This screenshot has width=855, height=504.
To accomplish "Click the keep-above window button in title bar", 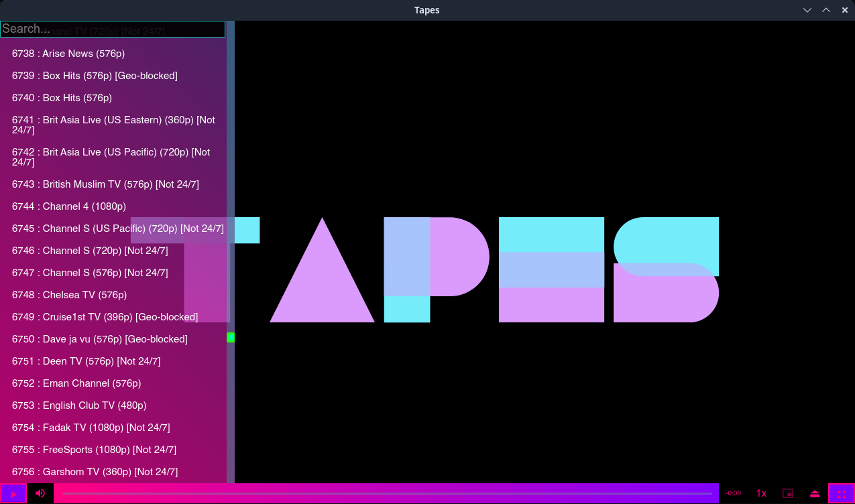I will (x=826, y=10).
